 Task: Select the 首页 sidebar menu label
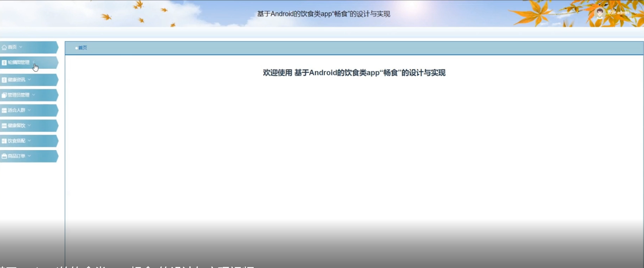pyautogui.click(x=12, y=47)
